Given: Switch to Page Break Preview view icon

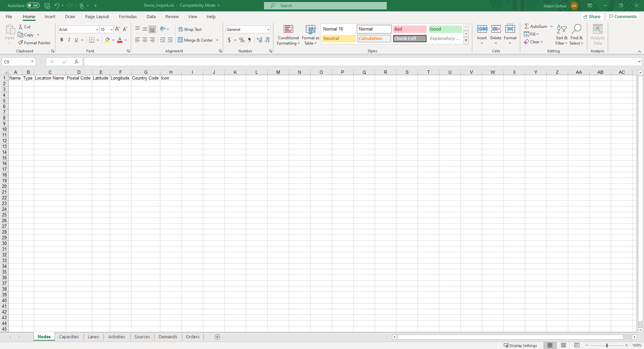Looking at the screenshot, I should (x=577, y=345).
